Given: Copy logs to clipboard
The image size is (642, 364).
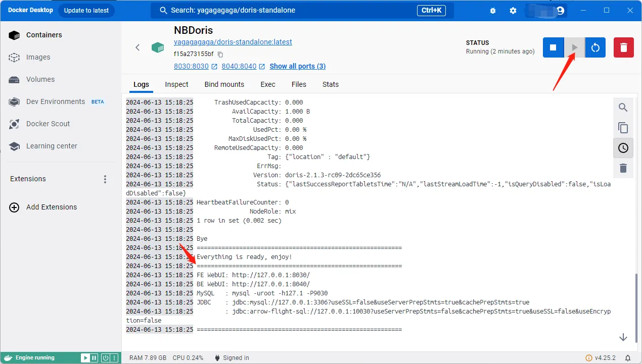Looking at the screenshot, I should tap(623, 128).
